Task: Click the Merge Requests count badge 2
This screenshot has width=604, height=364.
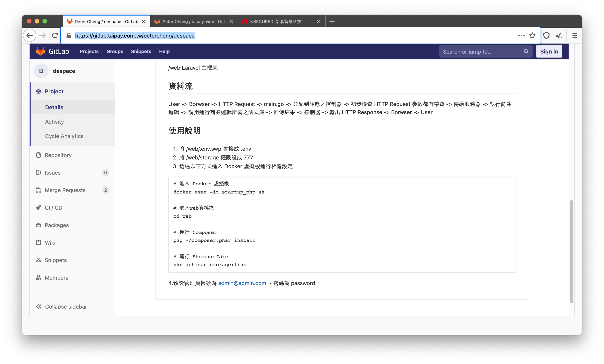Action: click(105, 190)
